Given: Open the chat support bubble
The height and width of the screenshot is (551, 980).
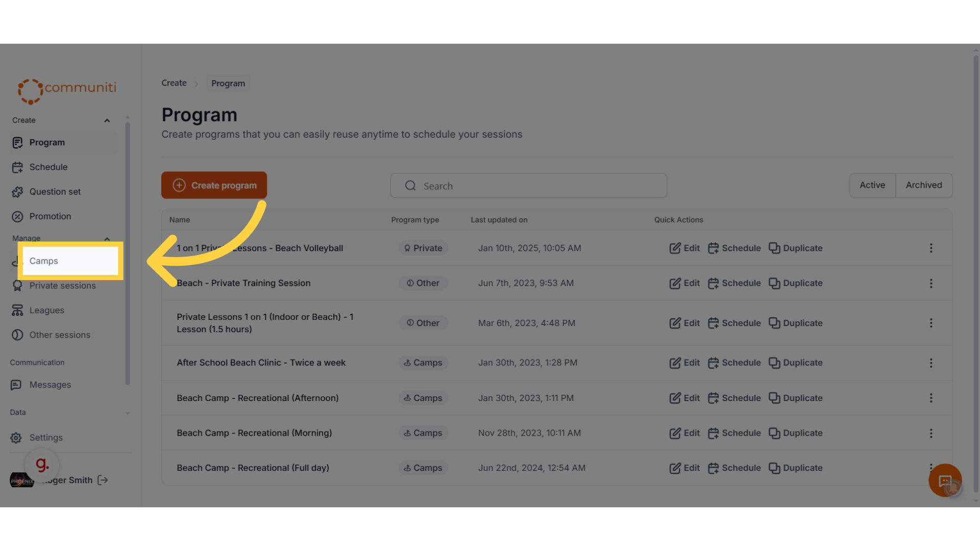Looking at the screenshot, I should click(x=945, y=480).
